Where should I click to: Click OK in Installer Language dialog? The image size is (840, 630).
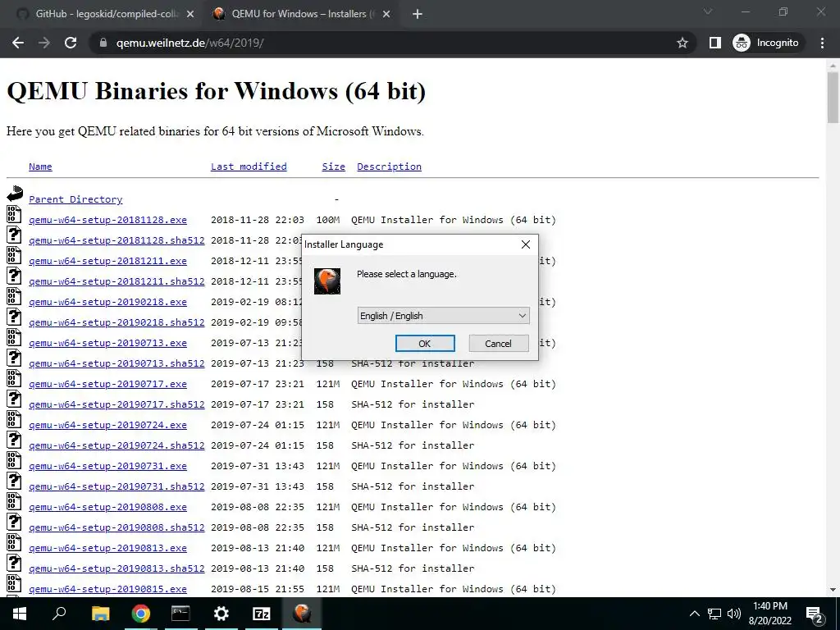(x=425, y=344)
